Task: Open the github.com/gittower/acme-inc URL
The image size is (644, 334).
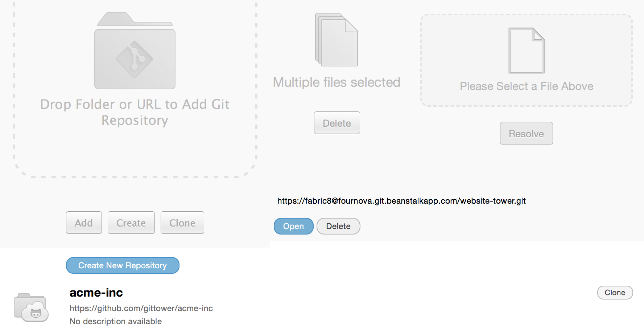Action: tap(141, 308)
